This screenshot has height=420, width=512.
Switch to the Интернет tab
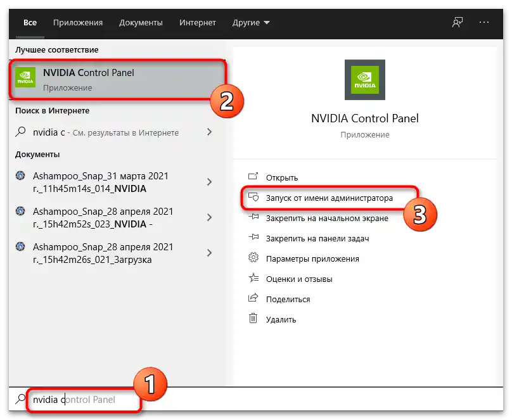click(198, 23)
